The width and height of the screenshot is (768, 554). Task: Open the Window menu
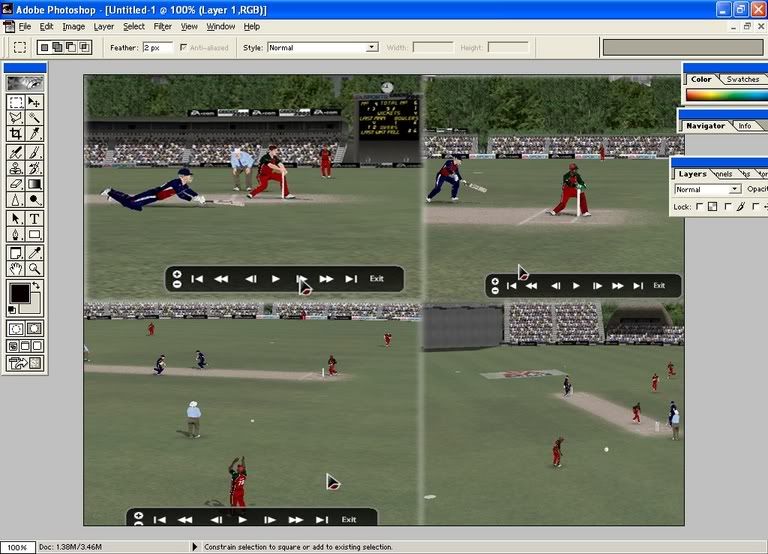click(220, 26)
